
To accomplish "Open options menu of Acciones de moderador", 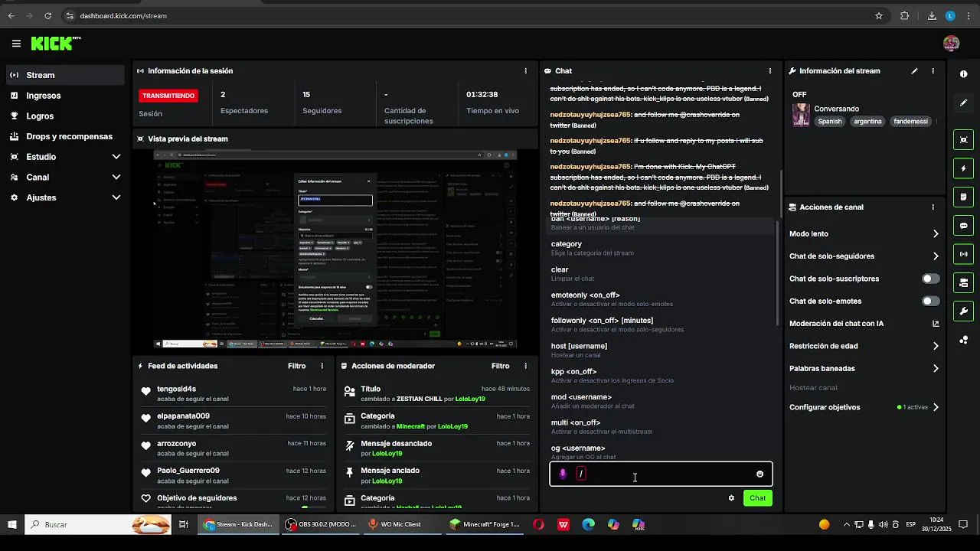I will pyautogui.click(x=525, y=367).
